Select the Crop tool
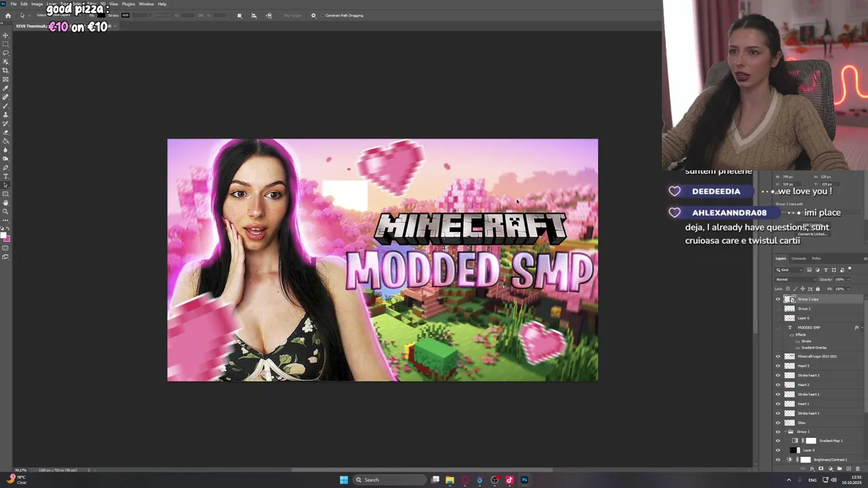 point(5,70)
